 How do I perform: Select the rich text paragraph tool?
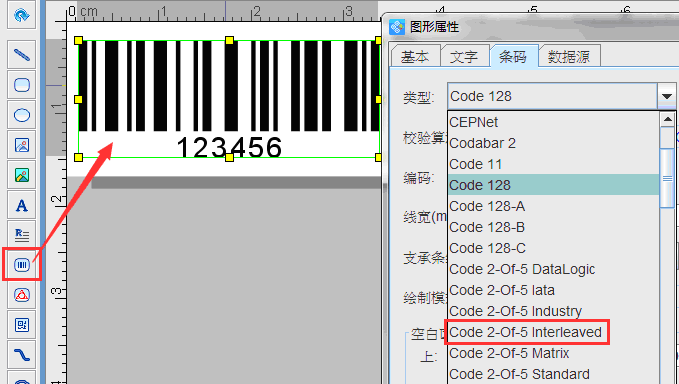[x=21, y=235]
